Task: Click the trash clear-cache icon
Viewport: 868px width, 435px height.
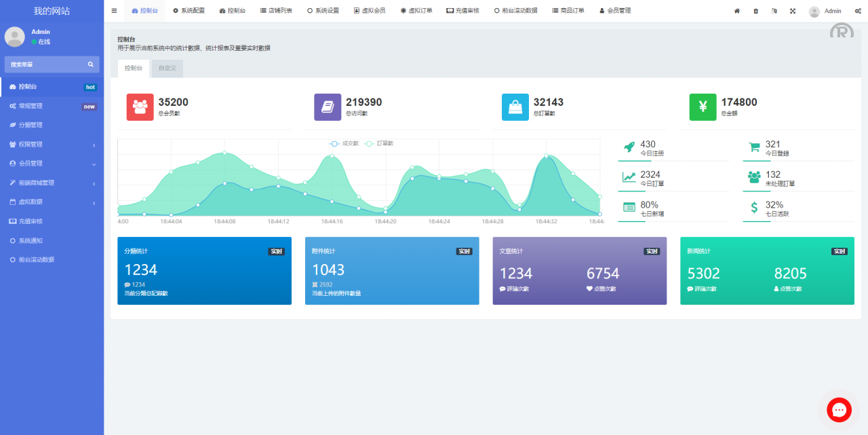Action: coord(756,11)
